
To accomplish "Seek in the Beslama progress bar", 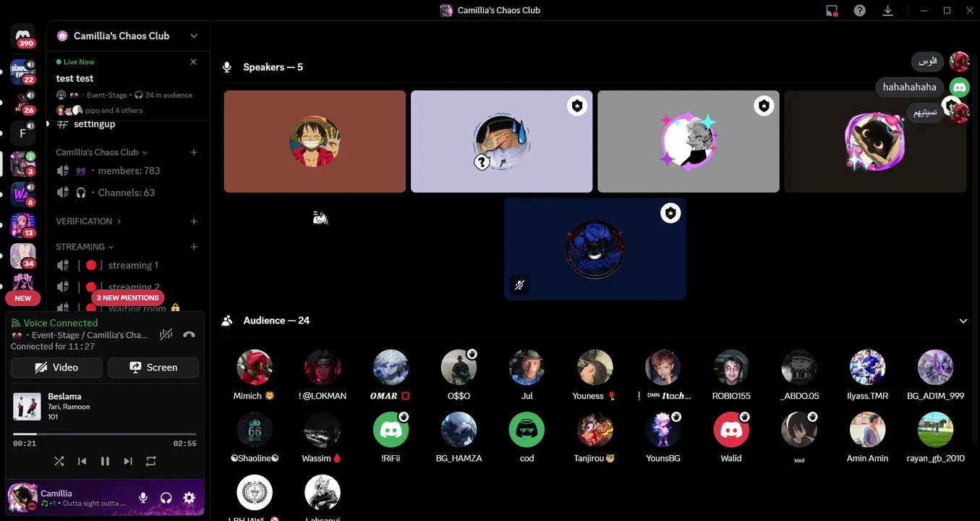I will [105, 434].
